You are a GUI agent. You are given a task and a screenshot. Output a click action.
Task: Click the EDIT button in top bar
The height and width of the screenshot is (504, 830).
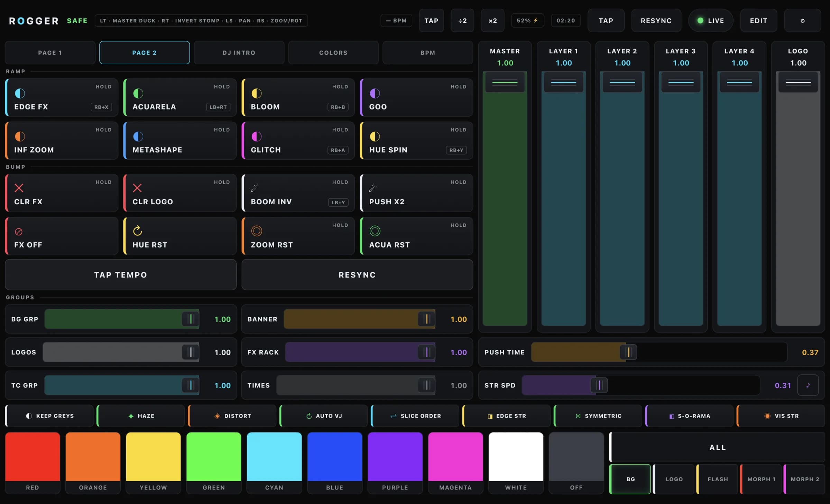759,21
